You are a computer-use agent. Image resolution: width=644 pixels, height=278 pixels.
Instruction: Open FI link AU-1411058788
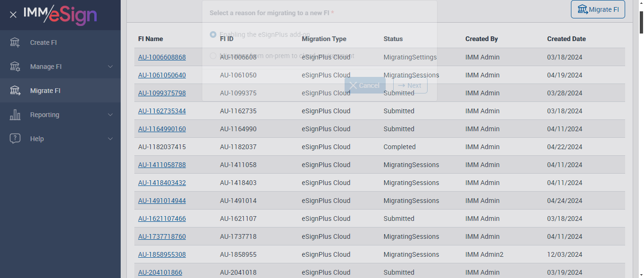pyautogui.click(x=162, y=165)
